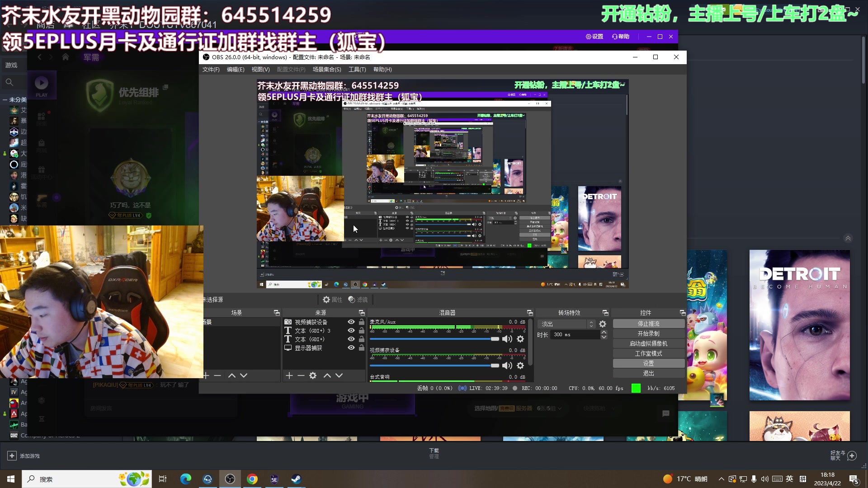The image size is (868, 488).
Task: Toggle visibility of 文本 (GDI+) 3 source
Action: click(351, 330)
